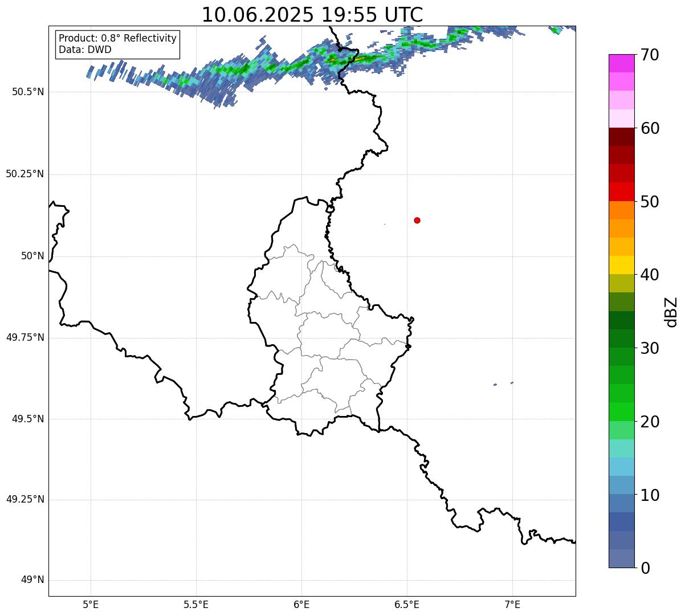Click the yellow colorbar swatch
Viewport: 685px width, 616px height.
(622, 265)
